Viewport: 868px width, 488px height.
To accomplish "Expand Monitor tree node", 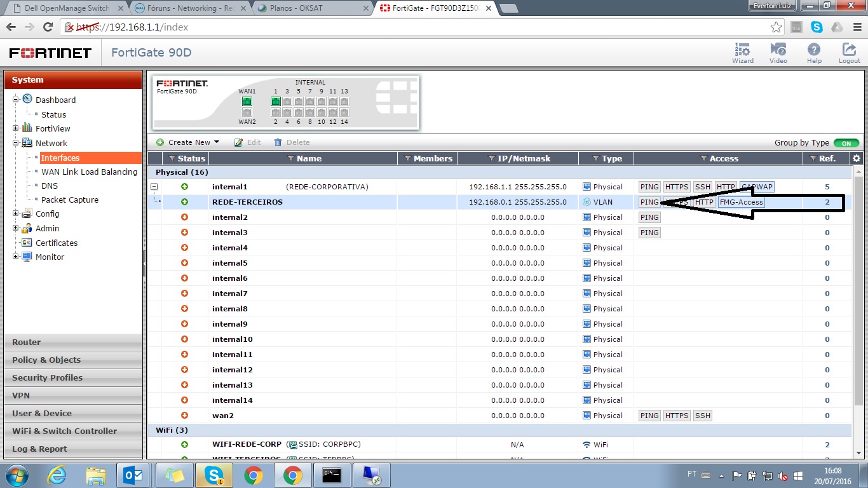I will 16,257.
